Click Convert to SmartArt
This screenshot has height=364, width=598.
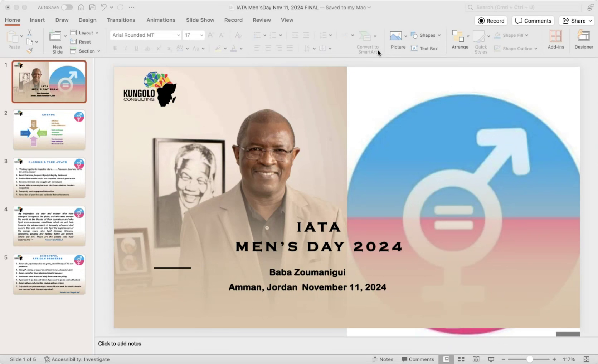pyautogui.click(x=368, y=42)
